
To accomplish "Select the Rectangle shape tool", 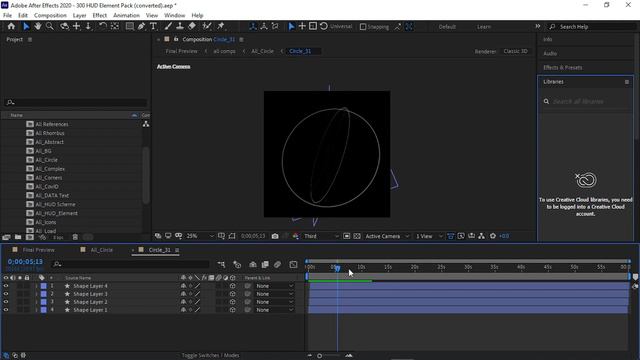I will 129,26.
